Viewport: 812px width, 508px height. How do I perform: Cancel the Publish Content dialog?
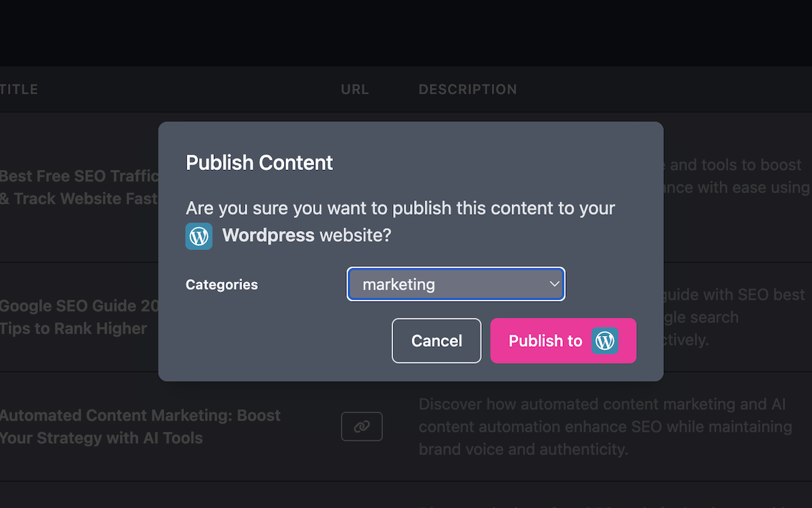(x=436, y=341)
